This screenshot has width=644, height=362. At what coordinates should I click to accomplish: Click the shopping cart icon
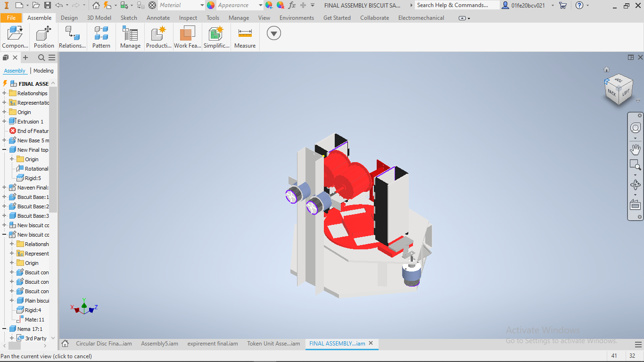(562, 5)
